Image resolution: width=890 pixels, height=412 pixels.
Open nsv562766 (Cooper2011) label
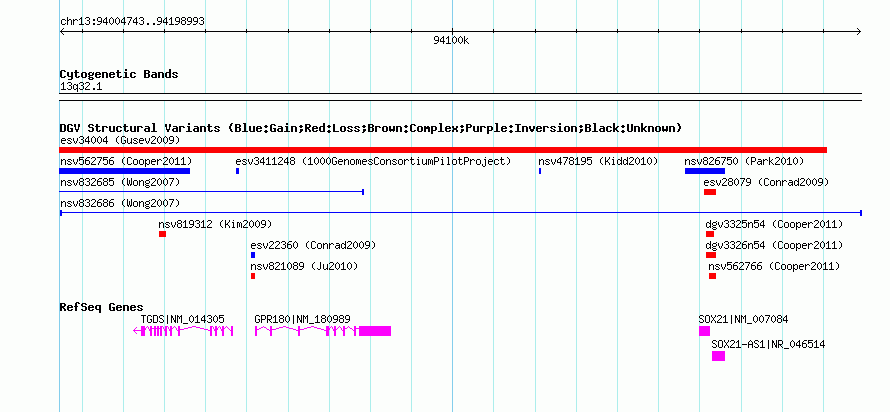pos(774,266)
